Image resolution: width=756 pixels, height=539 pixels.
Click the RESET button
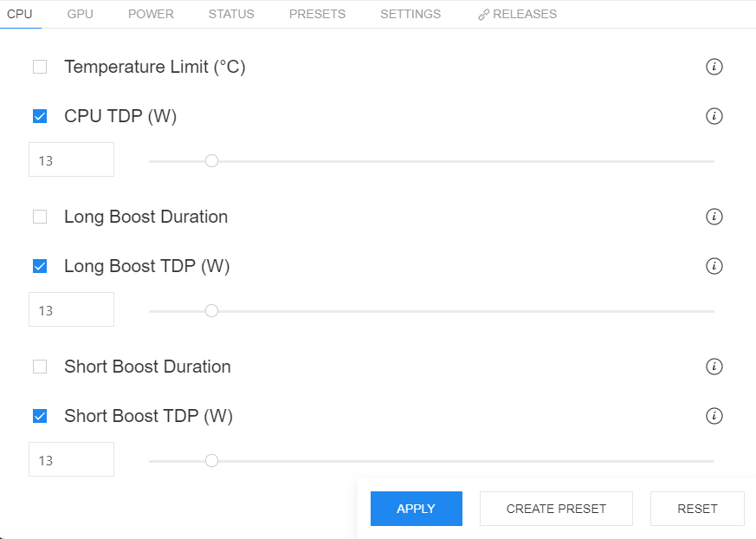click(697, 509)
